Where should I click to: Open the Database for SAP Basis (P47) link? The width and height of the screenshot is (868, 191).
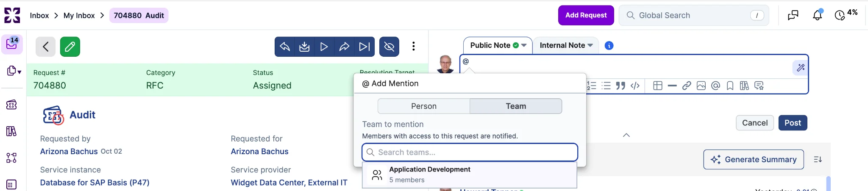95,183
